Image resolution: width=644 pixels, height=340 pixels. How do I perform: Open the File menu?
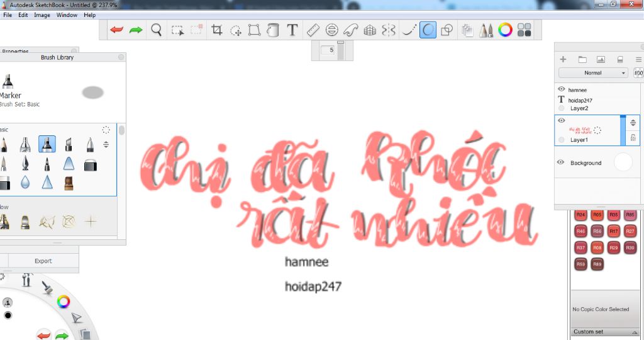click(8, 15)
